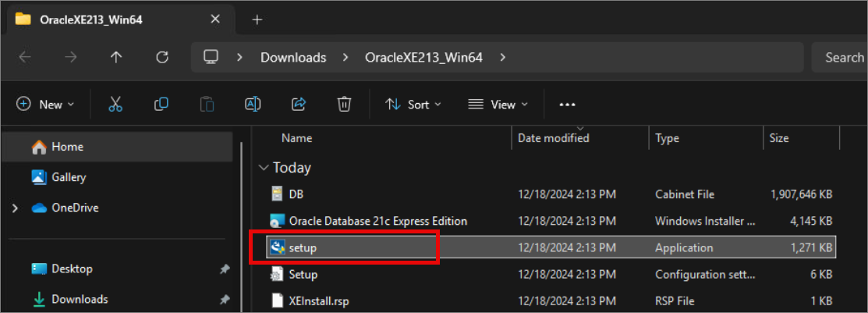
Task: Open the View dropdown
Action: pos(498,104)
